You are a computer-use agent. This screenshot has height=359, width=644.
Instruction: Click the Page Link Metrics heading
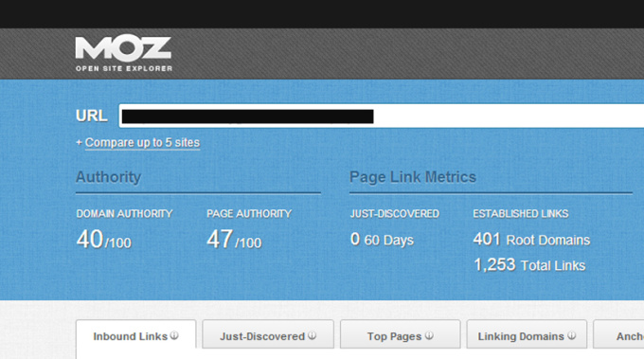tap(413, 177)
